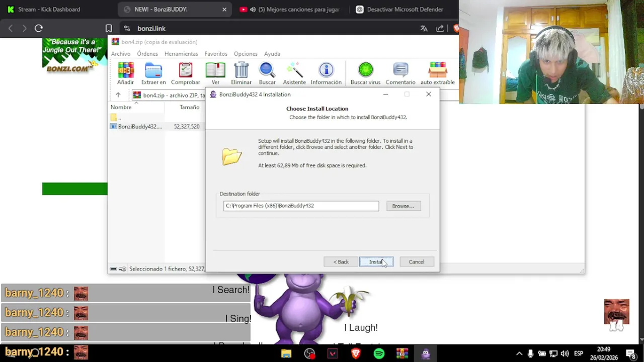
Task: Click WinRAR Extraer en icon
Action: [x=153, y=73]
